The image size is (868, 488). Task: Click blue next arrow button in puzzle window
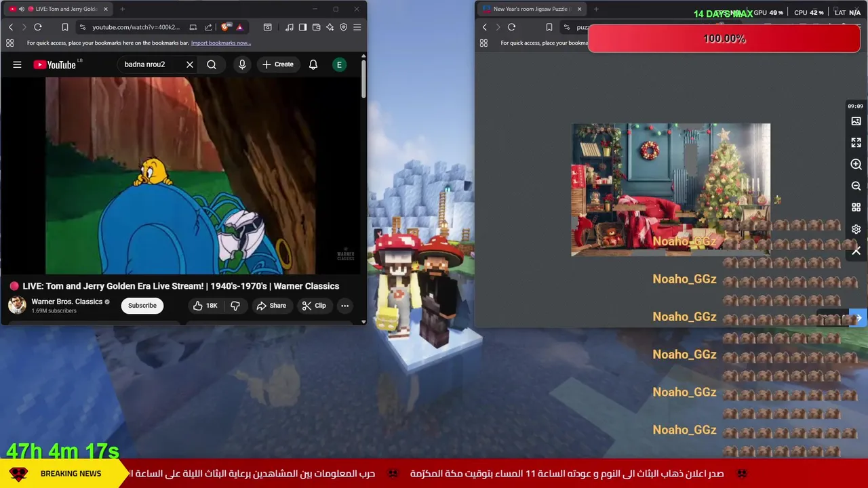click(x=859, y=318)
